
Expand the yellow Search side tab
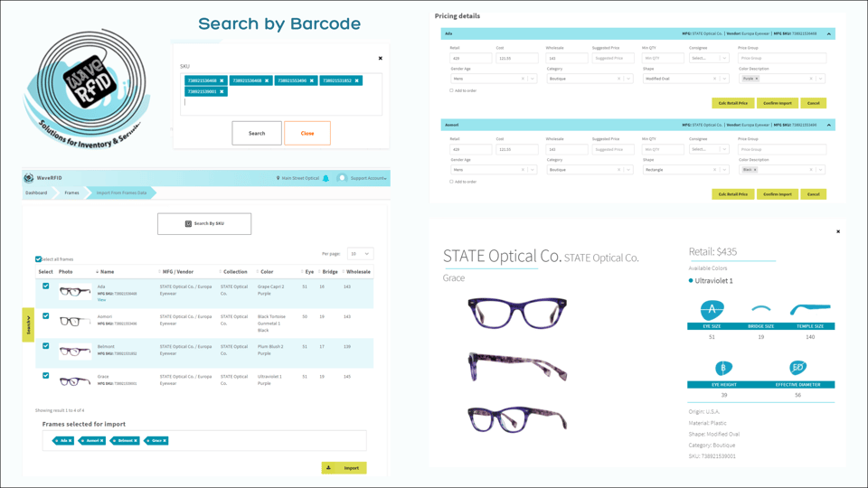click(28, 324)
